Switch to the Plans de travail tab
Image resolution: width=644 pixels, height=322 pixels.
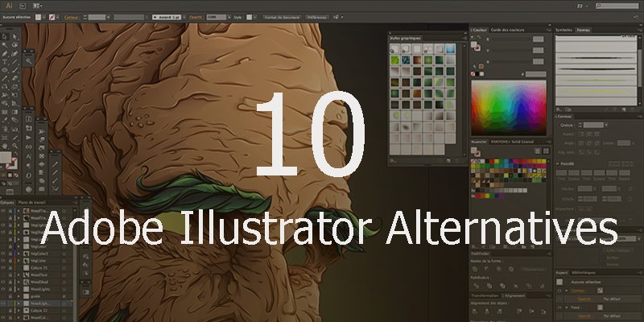coord(32,203)
